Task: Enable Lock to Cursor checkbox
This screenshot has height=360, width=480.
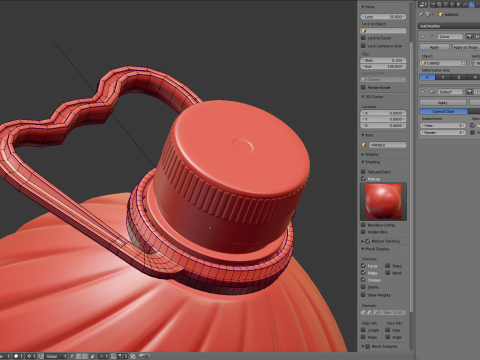Action: point(364,38)
